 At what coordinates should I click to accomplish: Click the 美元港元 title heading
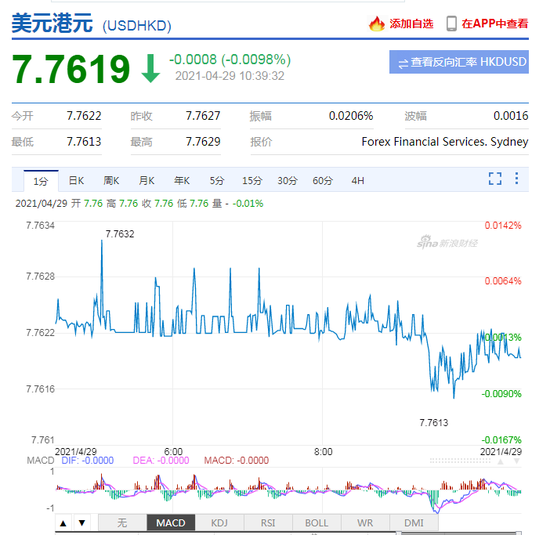pyautogui.click(x=52, y=24)
